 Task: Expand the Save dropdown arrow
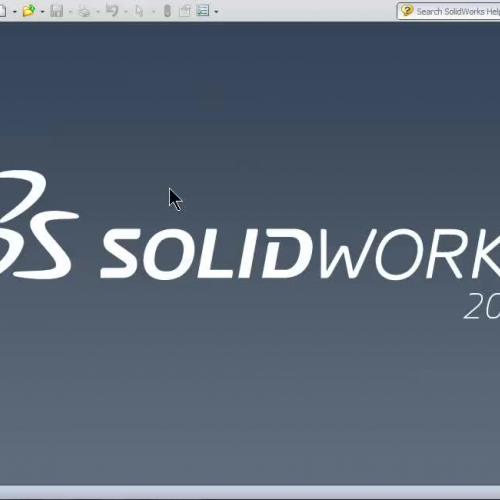(70, 12)
